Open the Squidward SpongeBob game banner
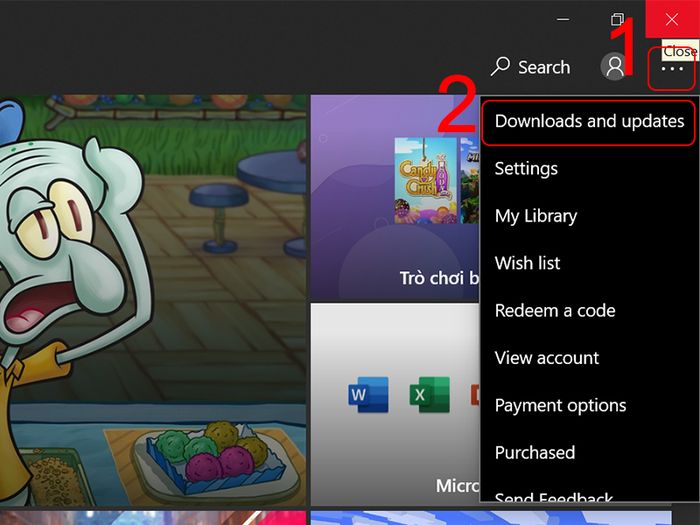 [153, 300]
